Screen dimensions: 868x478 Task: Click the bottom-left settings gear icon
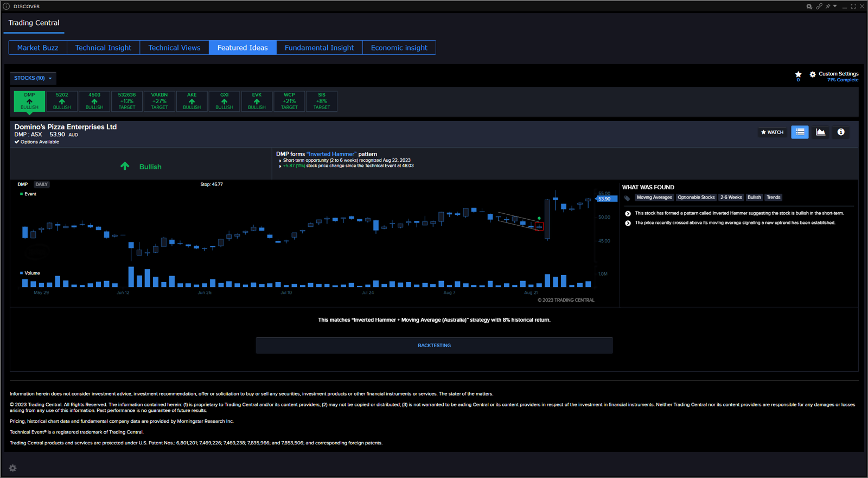(13, 468)
